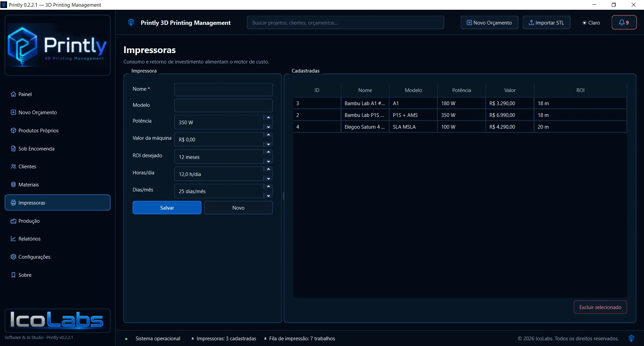This screenshot has height=346, width=644.
Task: Click the ROI column header
Action: point(580,90)
